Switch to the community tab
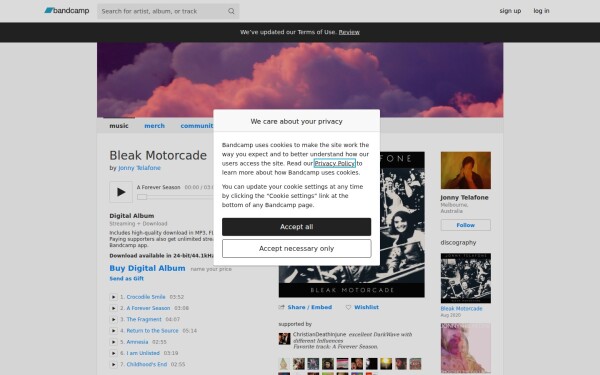Viewport: 600px width, 375px height. click(197, 126)
